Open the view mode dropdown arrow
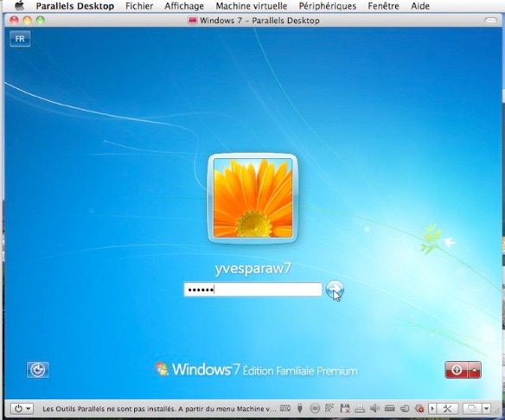Screen dimensions: 505x420 [486, 409]
